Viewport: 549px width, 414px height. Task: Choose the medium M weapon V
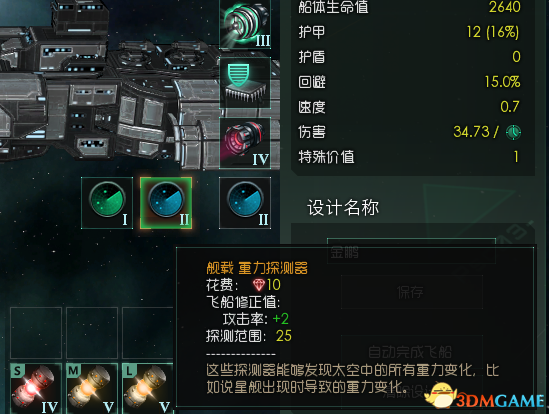tap(92, 389)
